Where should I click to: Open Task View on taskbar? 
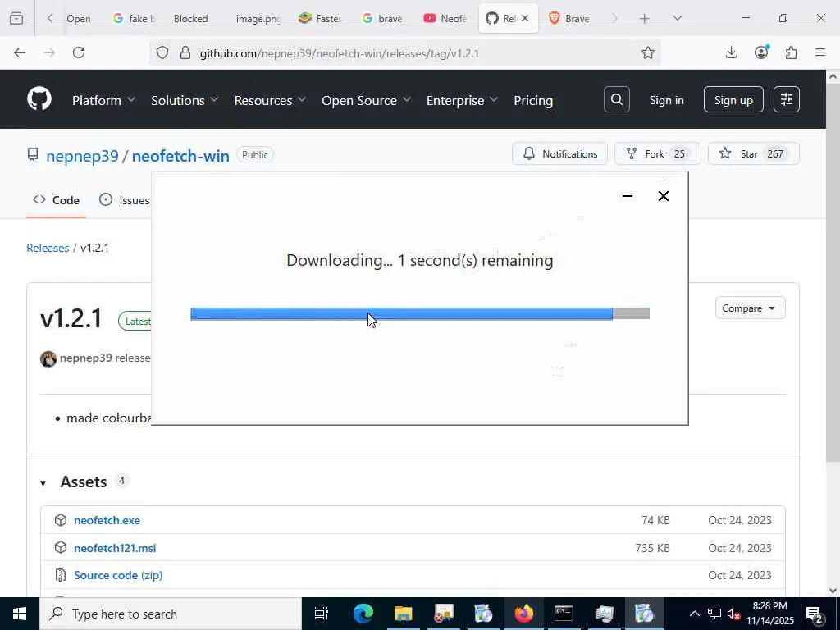coord(322,614)
